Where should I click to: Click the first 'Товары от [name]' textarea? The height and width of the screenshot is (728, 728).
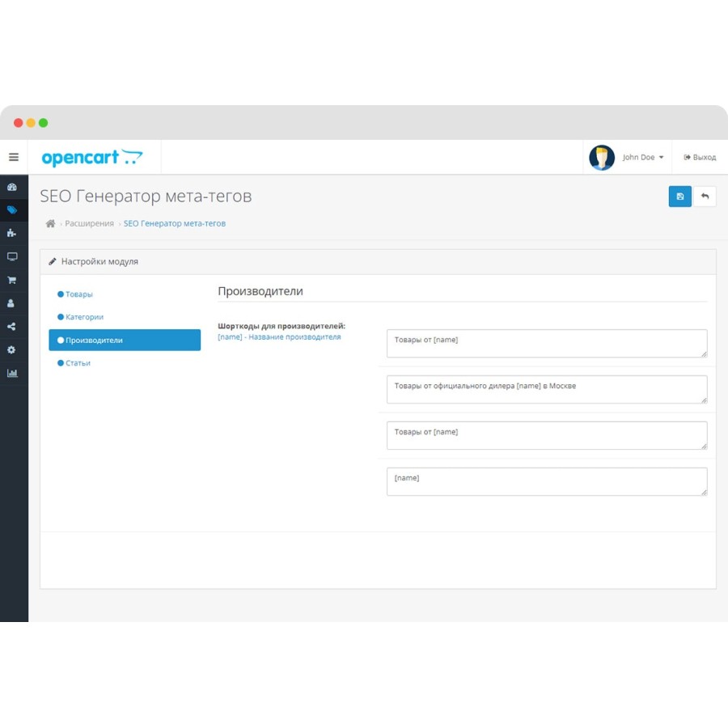pyautogui.click(x=547, y=344)
